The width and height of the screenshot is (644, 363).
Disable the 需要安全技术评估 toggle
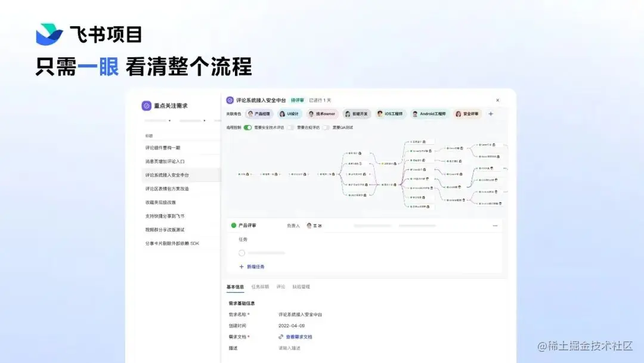(x=247, y=128)
